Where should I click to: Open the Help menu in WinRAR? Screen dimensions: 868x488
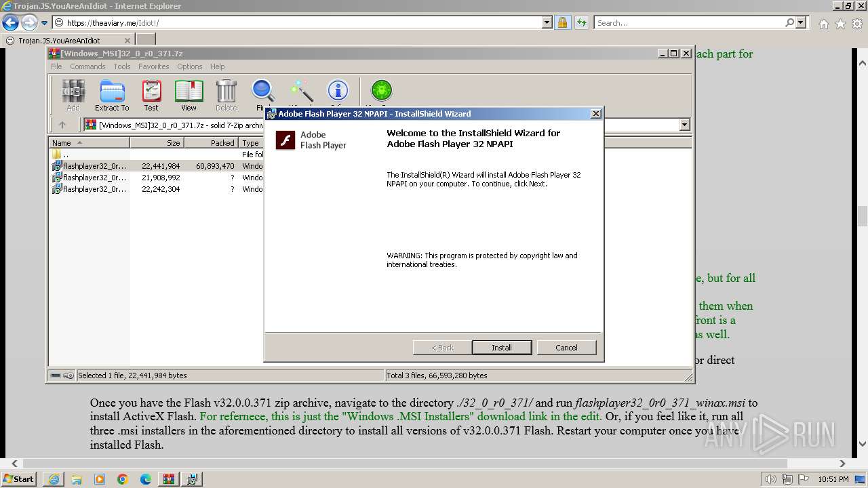click(x=217, y=66)
